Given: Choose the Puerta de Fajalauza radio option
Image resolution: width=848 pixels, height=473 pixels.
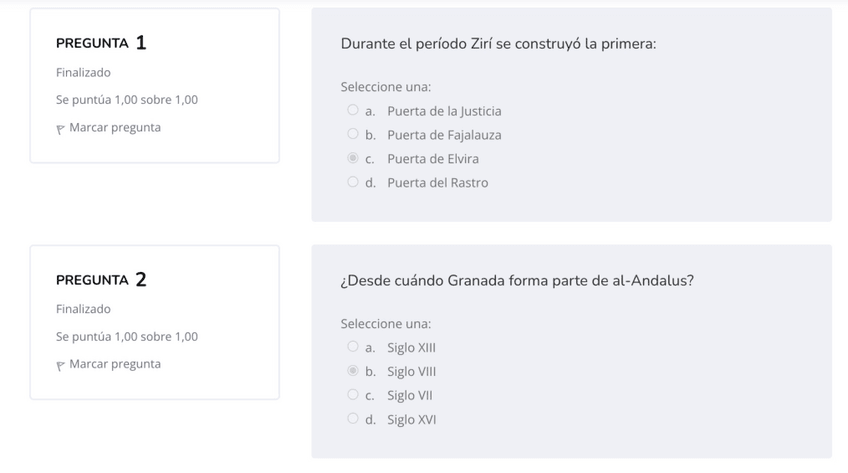Looking at the screenshot, I should [353, 135].
